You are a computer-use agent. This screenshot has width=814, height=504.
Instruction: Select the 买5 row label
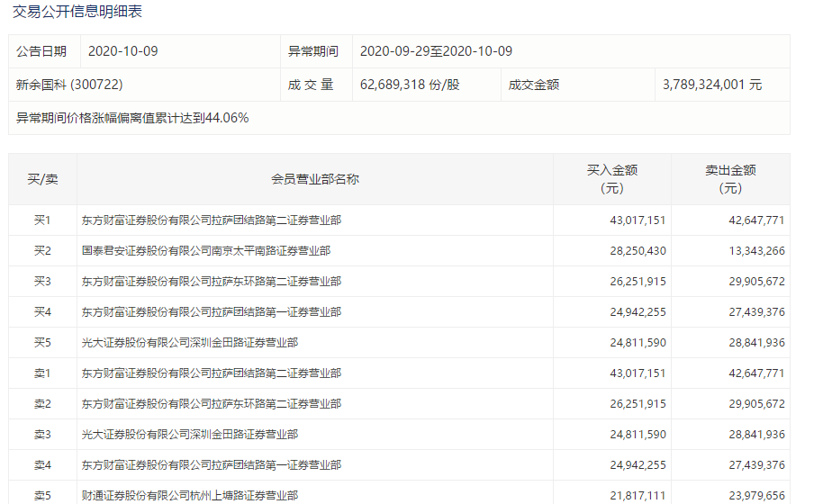[x=42, y=343]
